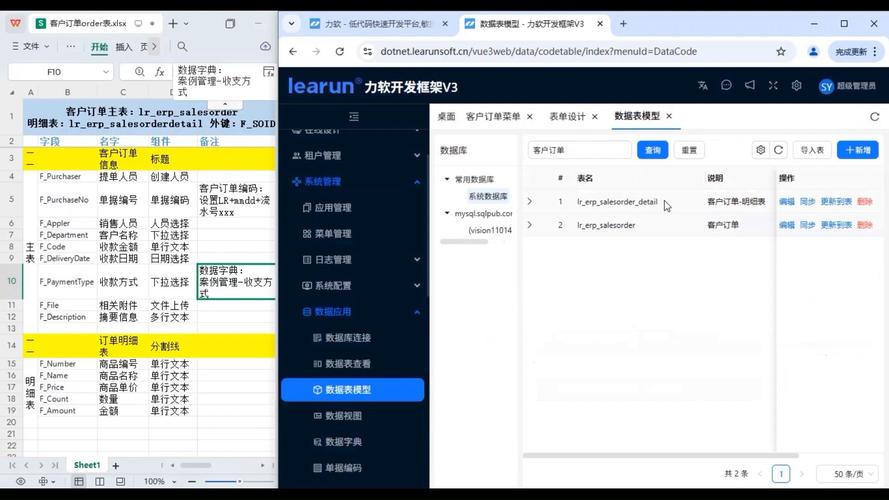Click the table horizontal scrollbar
This screenshot has height=500, width=889.
(x=661, y=455)
